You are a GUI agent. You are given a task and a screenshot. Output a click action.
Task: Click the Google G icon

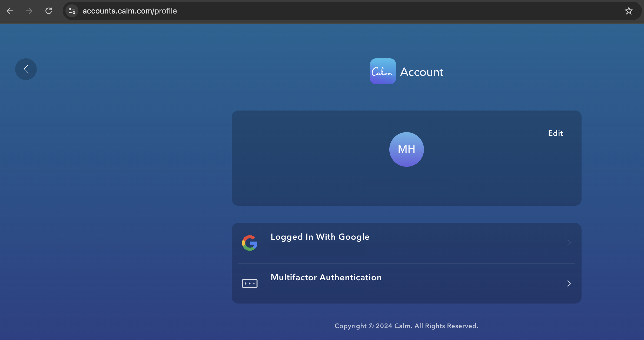[250, 242]
